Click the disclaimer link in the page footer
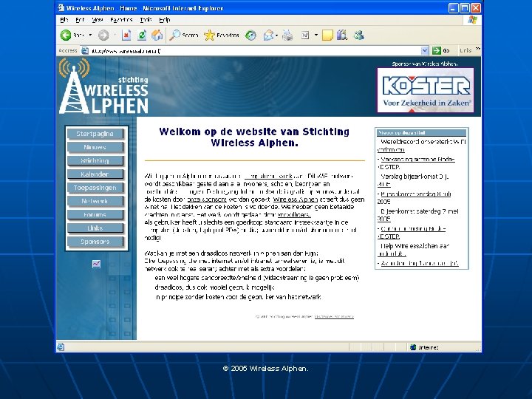The width and height of the screenshot is (532, 399). pos(334,316)
